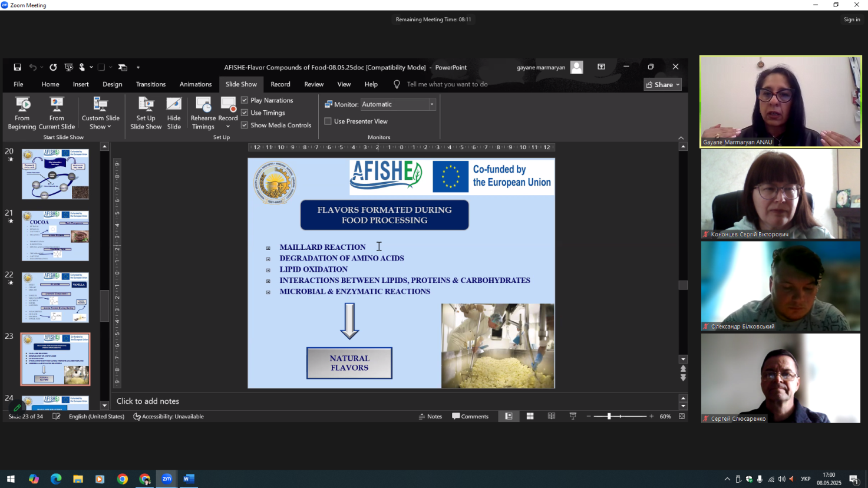Viewport: 868px width, 488px height.
Task: Switch to the Design tab
Action: tap(113, 84)
